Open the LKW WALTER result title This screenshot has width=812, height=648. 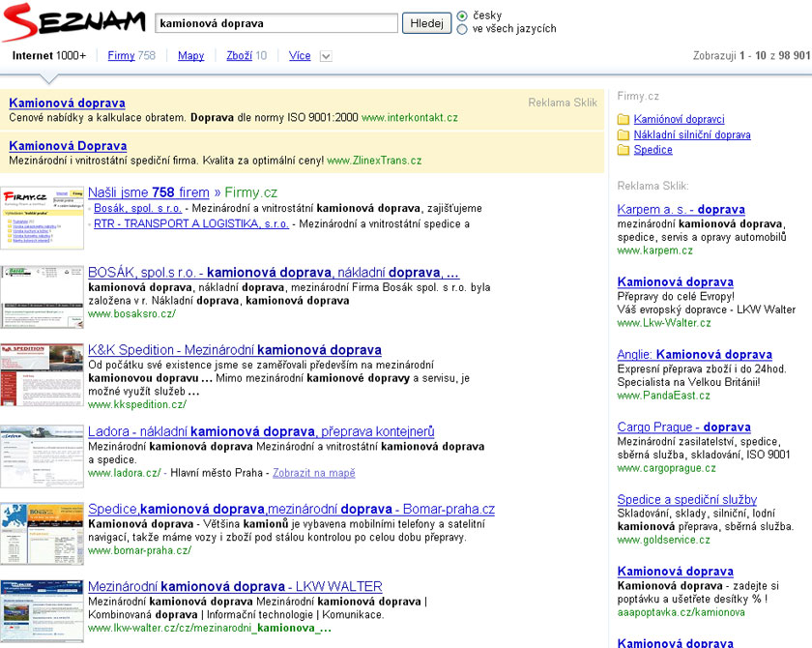coord(235,587)
